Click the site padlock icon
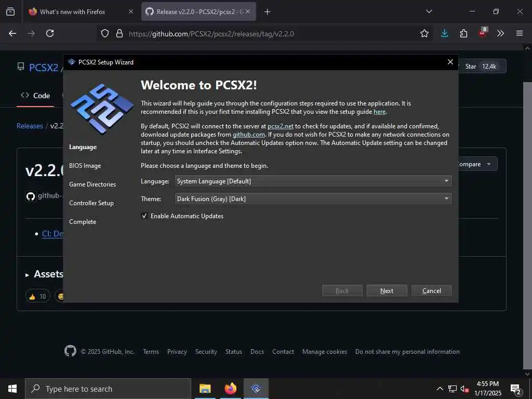This screenshot has height=399, width=532. coord(119,34)
